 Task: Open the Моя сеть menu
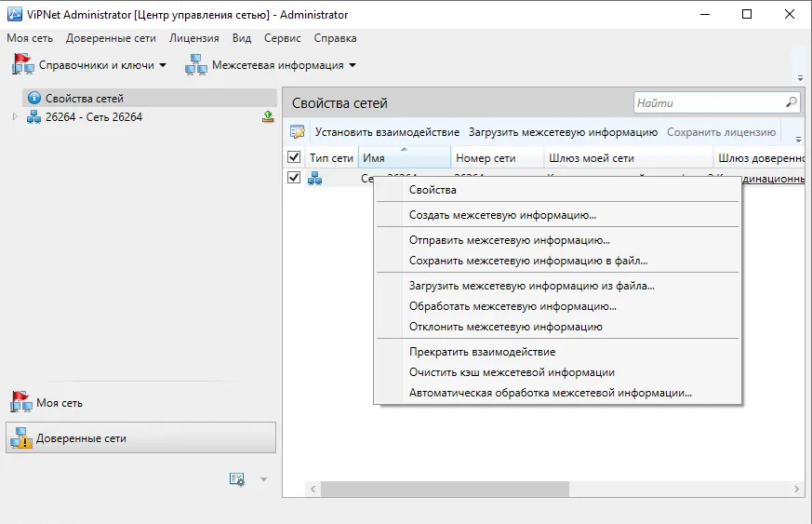[30, 38]
